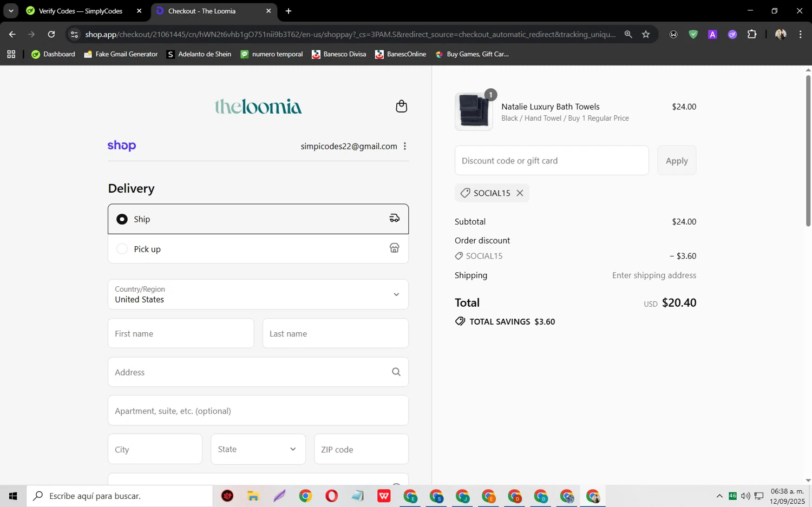Click the address search magnifier icon
This screenshot has height=507, width=812.
(396, 372)
